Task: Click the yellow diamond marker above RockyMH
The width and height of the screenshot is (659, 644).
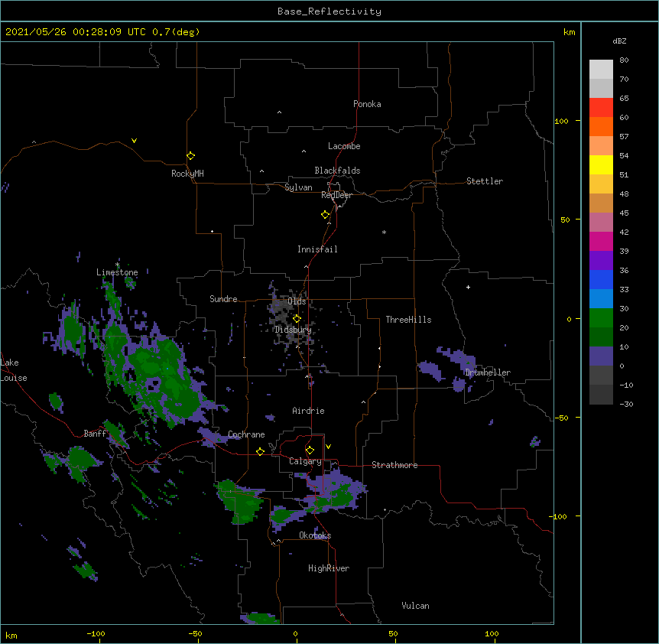Action: [191, 156]
